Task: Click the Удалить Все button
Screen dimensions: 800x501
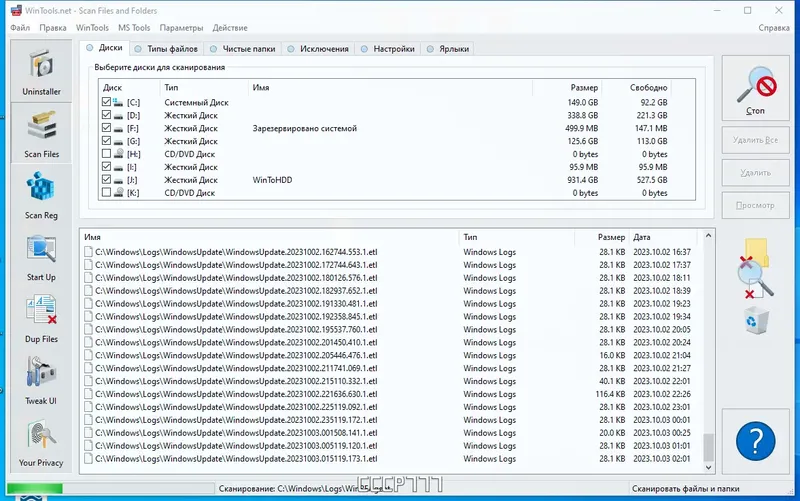Action: pyautogui.click(x=756, y=140)
